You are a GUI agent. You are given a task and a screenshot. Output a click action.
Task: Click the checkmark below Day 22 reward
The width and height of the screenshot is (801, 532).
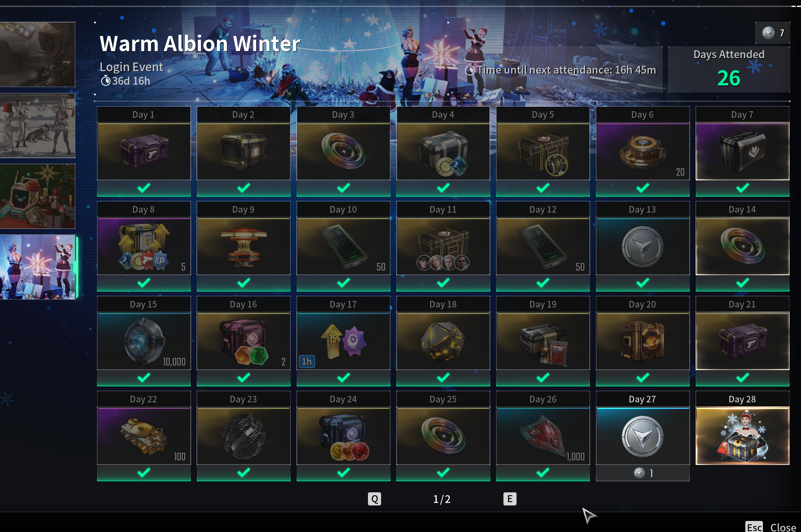[x=144, y=473]
